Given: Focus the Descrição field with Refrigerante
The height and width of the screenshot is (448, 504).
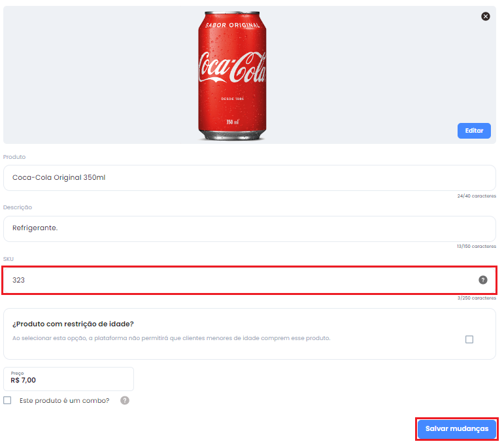Looking at the screenshot, I should point(250,229).
